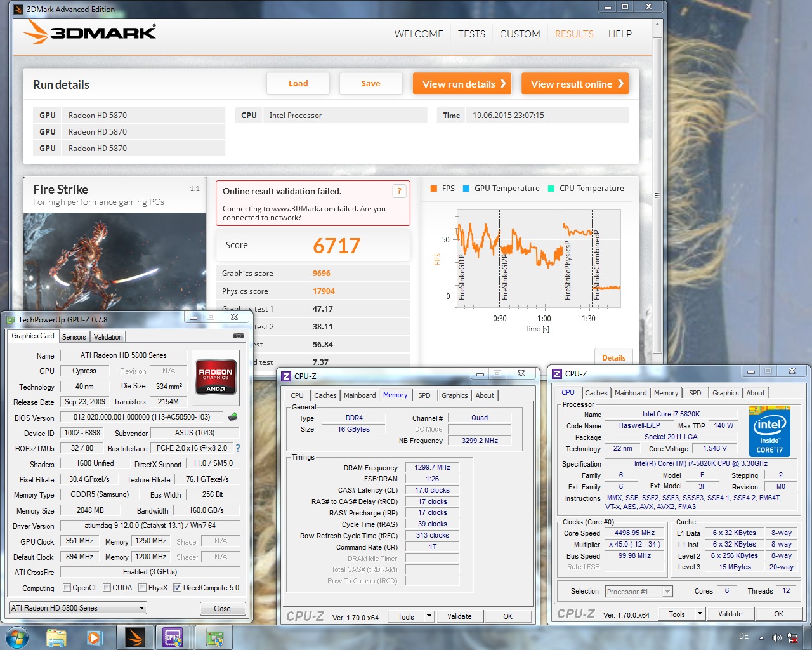Open HELP tab in 3DMark
This screenshot has width=812, height=650.
pos(620,34)
